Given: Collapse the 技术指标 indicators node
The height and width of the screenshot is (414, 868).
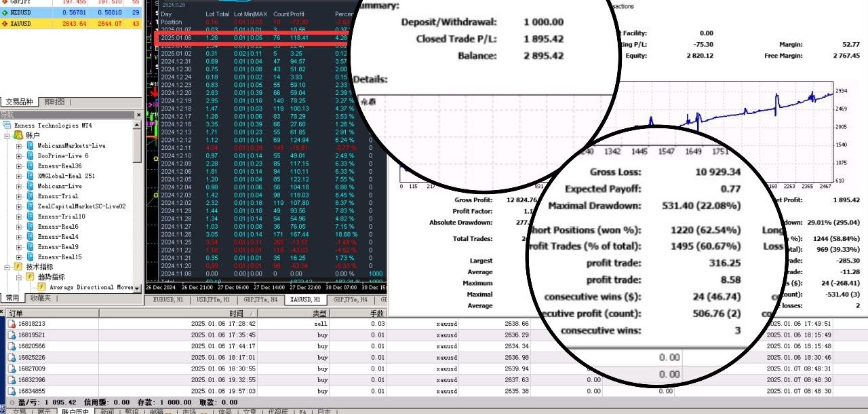Looking at the screenshot, I should tap(7, 267).
